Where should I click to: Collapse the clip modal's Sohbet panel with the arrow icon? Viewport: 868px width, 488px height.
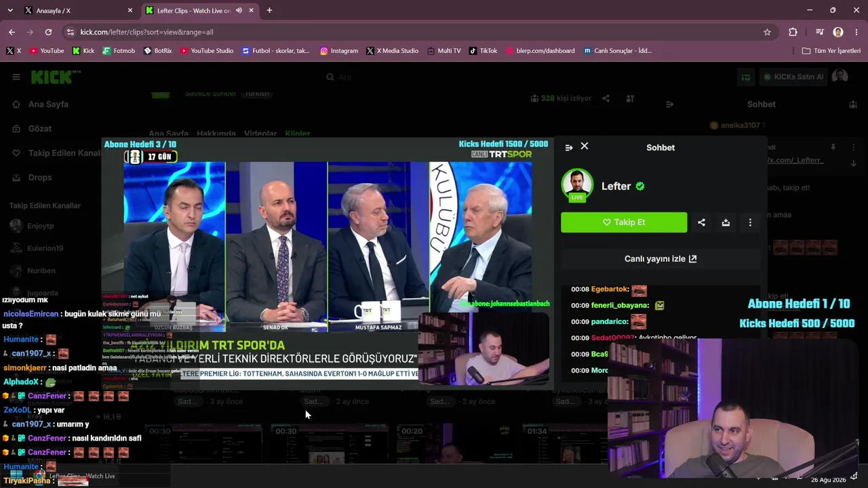tap(569, 147)
